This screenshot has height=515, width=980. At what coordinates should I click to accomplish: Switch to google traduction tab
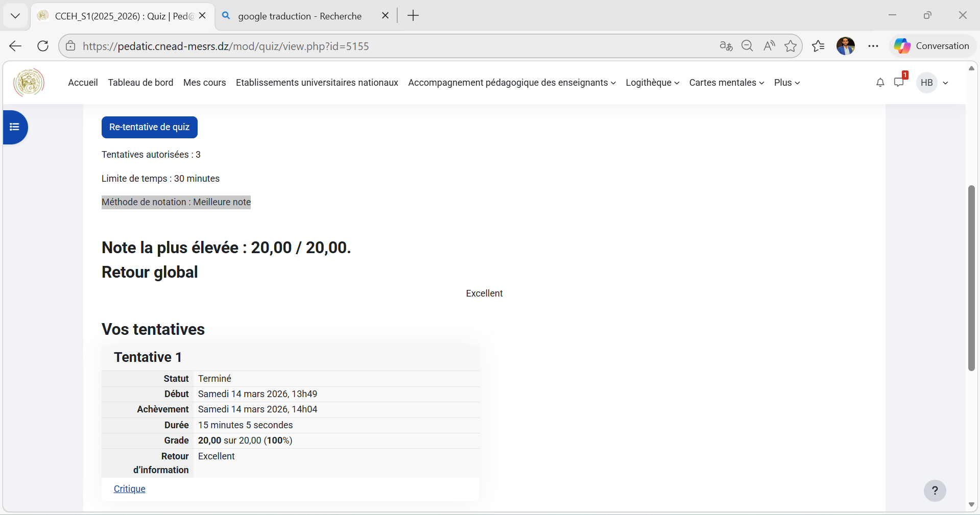tap(300, 16)
